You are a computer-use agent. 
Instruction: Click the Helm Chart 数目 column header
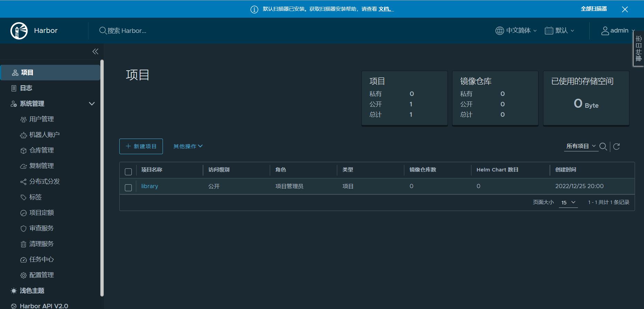497,170
